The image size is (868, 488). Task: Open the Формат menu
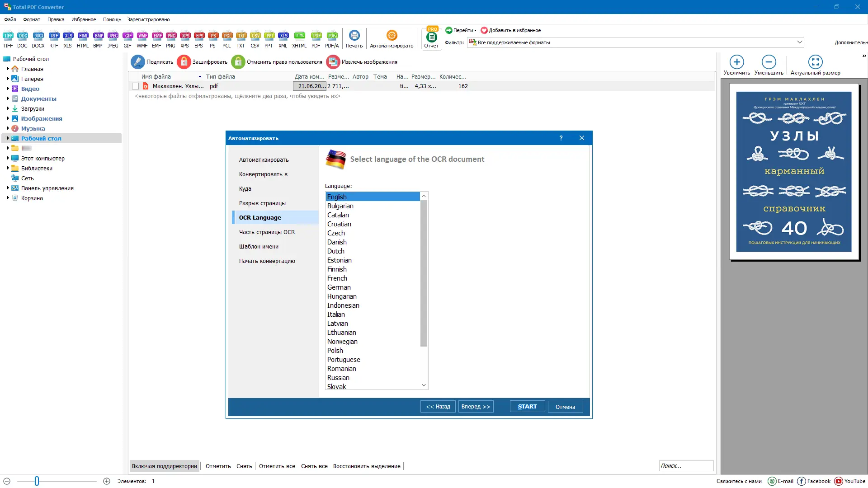32,19
